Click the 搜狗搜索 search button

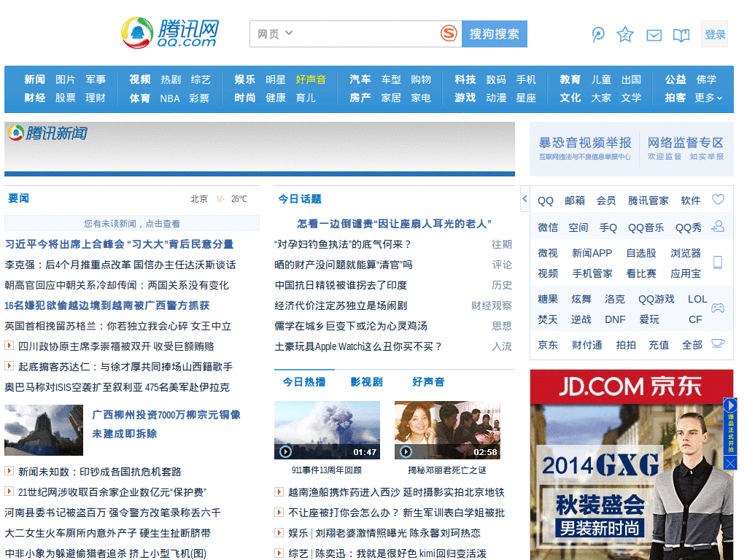(x=495, y=34)
